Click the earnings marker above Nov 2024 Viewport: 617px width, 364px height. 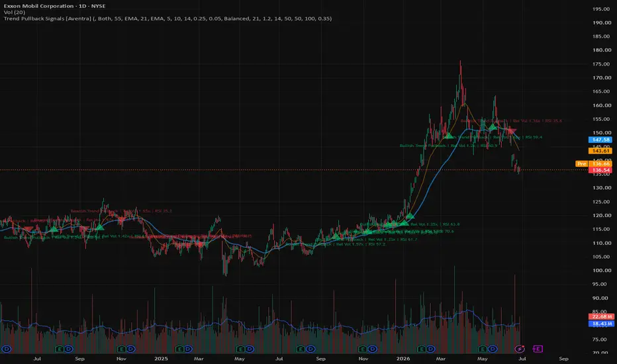pos(122,349)
